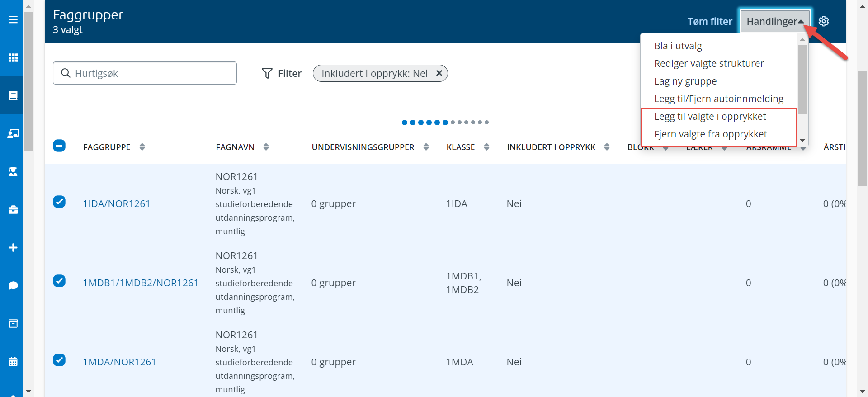
Task: Collapse the Handlinger dropdown
Action: (x=775, y=21)
